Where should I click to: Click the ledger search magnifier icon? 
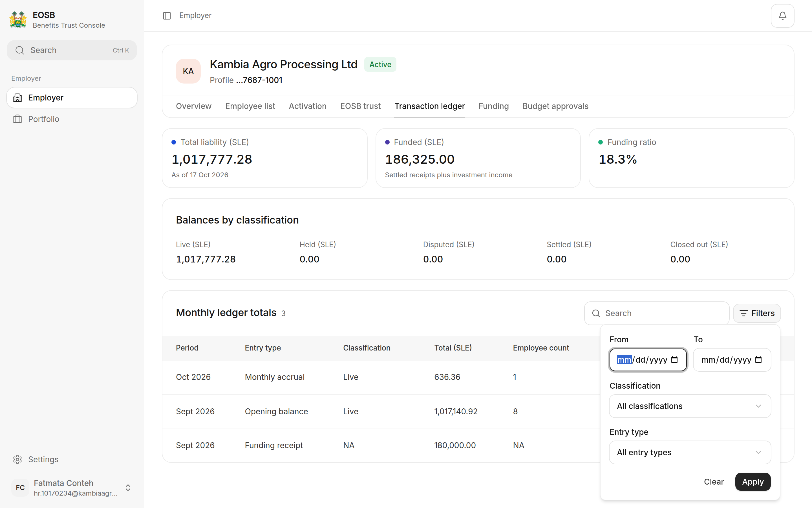(x=596, y=313)
